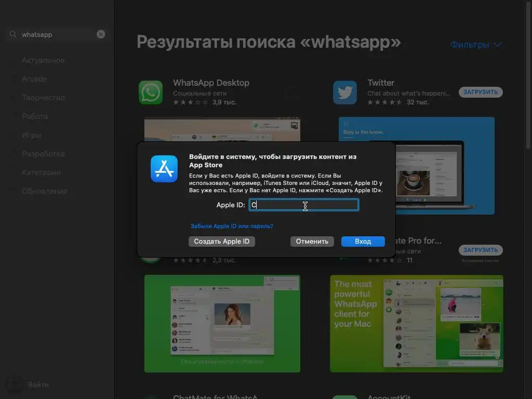The height and width of the screenshot is (399, 532).
Task: Open 'The most powerful WhatsApp client' screenshot
Action: pos(416,324)
